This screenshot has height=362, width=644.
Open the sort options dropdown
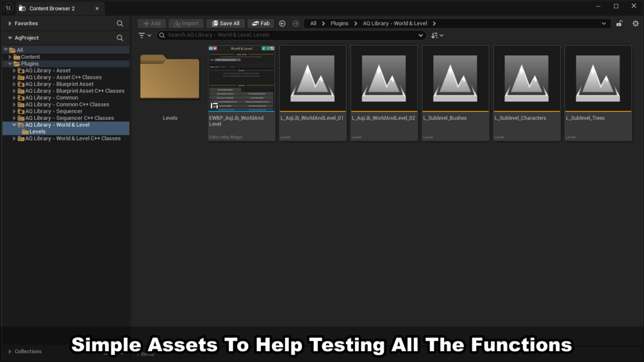[438, 35]
